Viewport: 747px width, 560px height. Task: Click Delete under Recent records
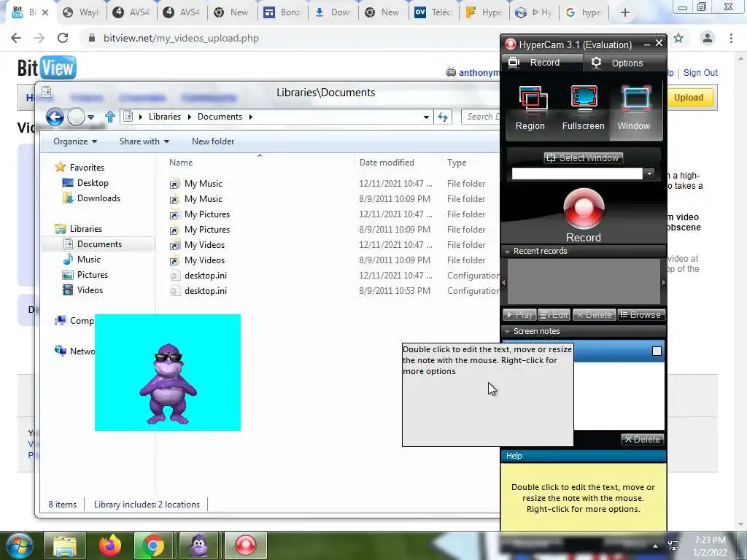[x=594, y=315]
